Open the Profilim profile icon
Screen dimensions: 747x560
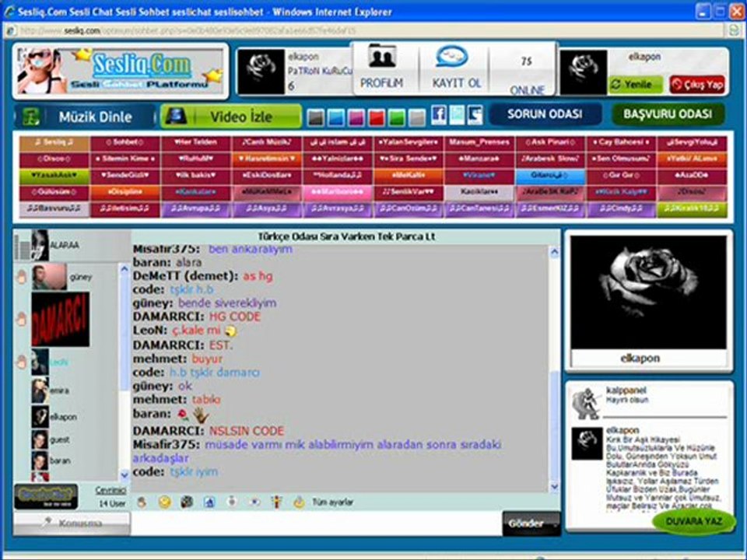pos(382,57)
